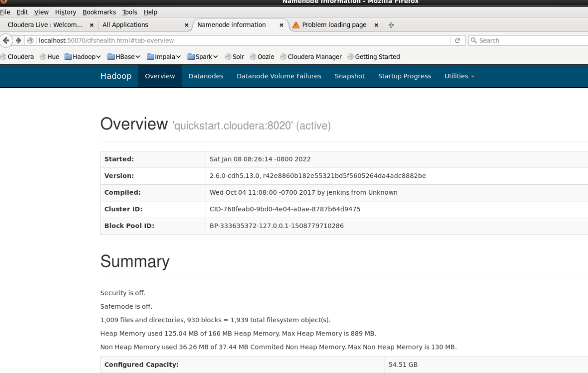The width and height of the screenshot is (588, 373).
Task: Open the Bookmarks menu
Action: point(99,12)
